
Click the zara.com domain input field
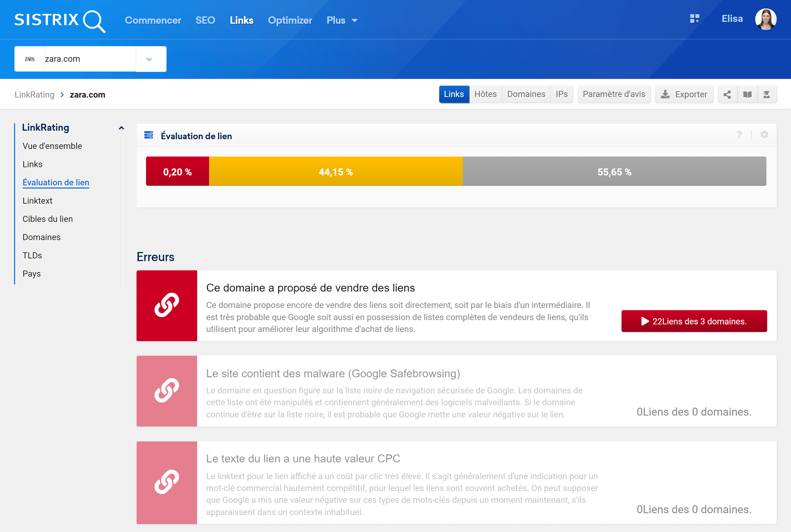pyautogui.click(x=90, y=59)
